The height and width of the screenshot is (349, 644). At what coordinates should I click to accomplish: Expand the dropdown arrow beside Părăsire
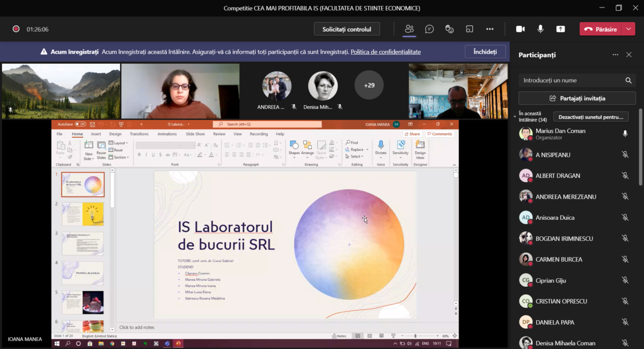tap(629, 29)
